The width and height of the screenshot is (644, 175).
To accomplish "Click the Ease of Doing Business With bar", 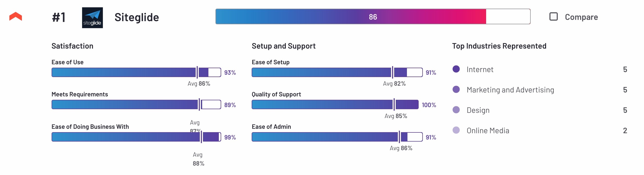I will (136, 137).
